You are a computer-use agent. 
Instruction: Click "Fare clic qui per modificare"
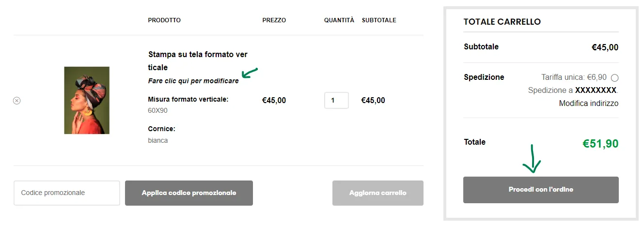coord(193,81)
